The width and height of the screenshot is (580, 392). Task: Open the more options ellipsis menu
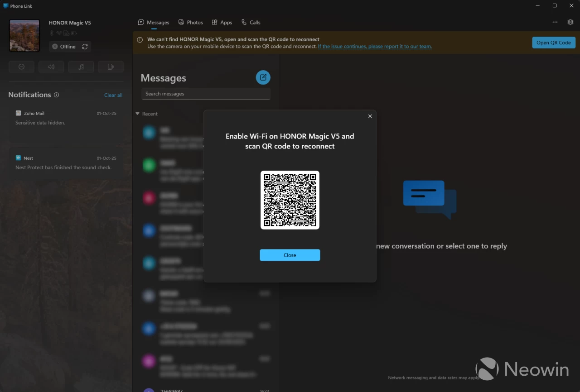coord(555,22)
